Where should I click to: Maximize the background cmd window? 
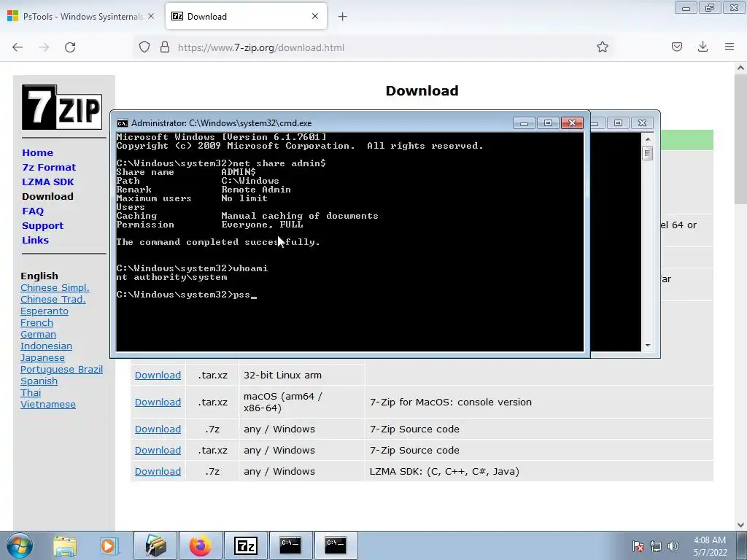(618, 122)
